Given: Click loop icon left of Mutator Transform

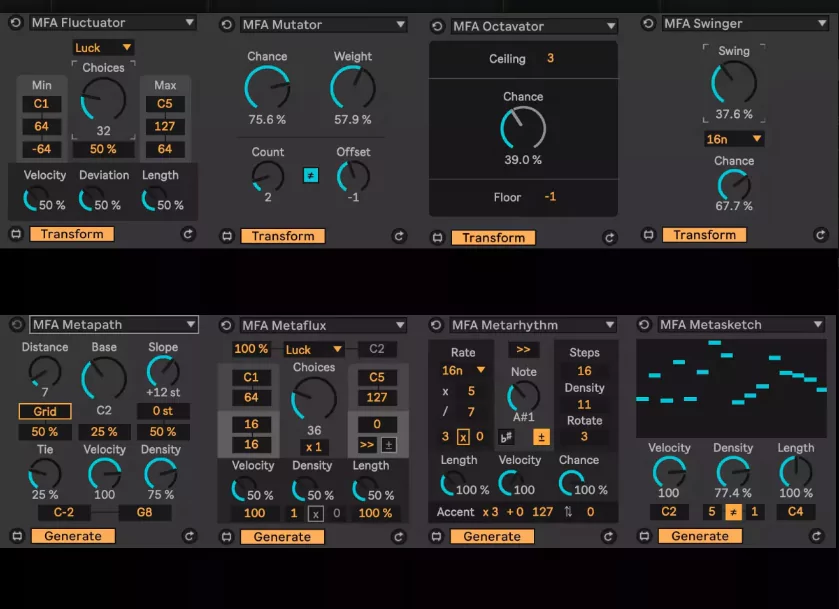Looking at the screenshot, I should [227, 236].
